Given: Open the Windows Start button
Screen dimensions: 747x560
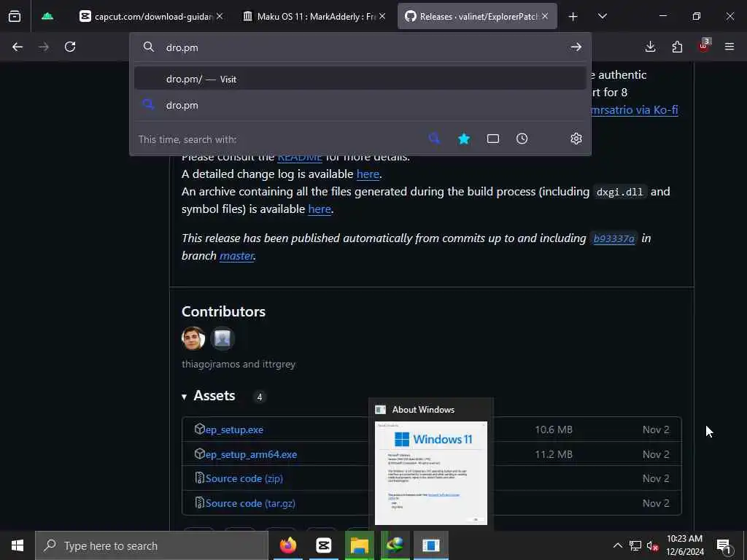Looking at the screenshot, I should pos(18,545).
